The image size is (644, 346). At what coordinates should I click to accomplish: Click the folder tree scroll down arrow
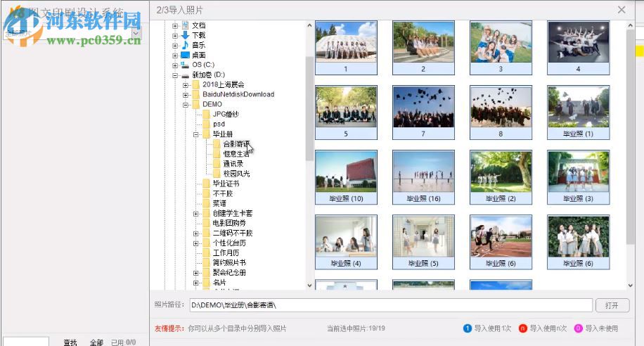coord(309,285)
